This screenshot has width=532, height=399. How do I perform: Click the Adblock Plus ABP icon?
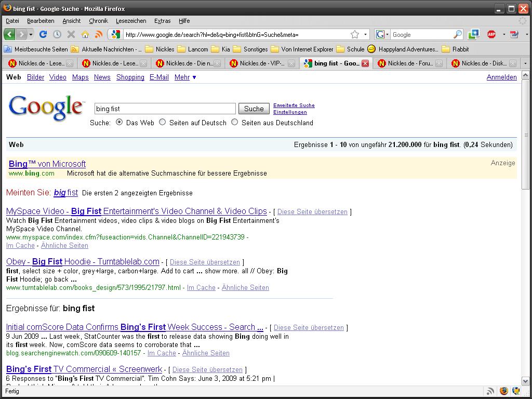(491, 34)
